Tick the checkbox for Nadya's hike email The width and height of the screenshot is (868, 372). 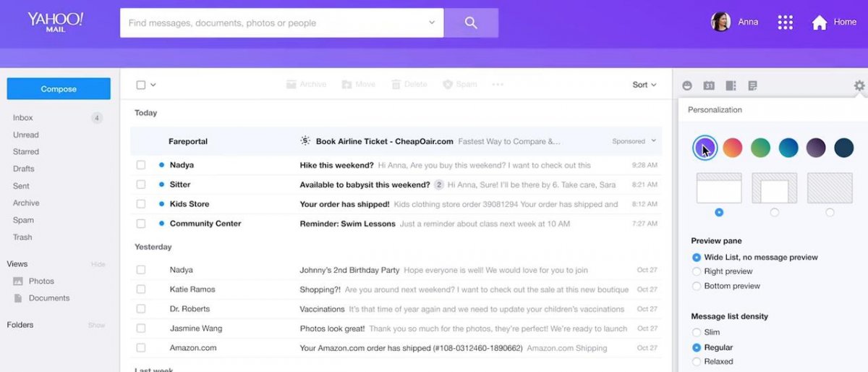[x=141, y=165]
